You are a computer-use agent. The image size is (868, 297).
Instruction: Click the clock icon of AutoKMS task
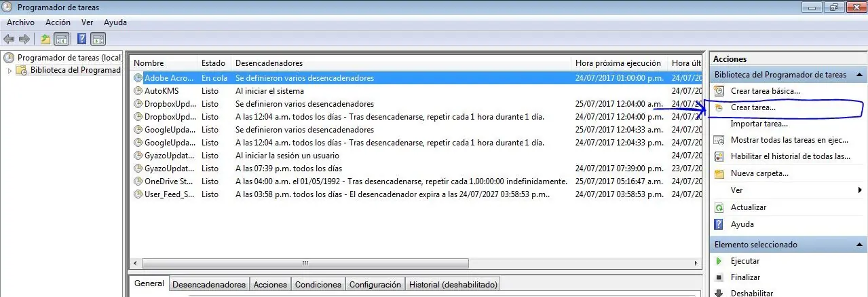[x=138, y=91]
